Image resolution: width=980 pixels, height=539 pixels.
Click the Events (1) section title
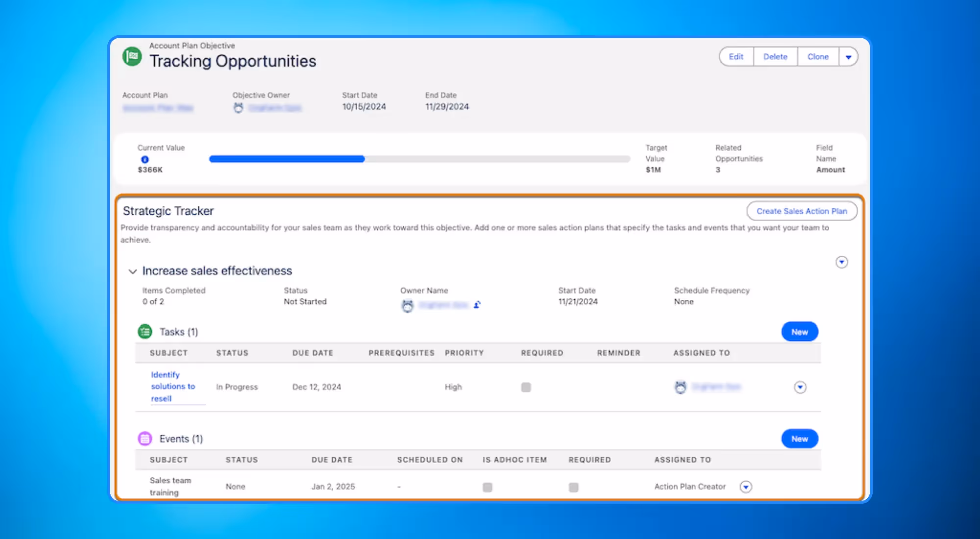(181, 439)
